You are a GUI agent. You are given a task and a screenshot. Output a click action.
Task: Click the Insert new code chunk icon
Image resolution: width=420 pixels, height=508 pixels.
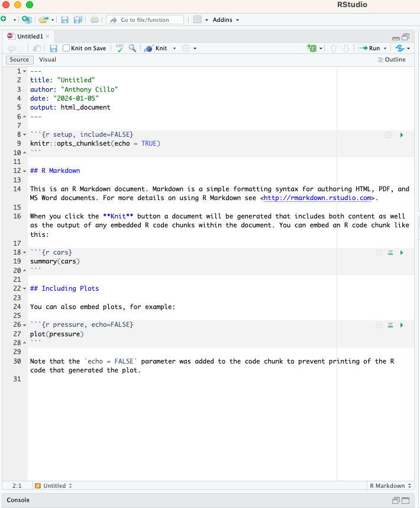312,48
